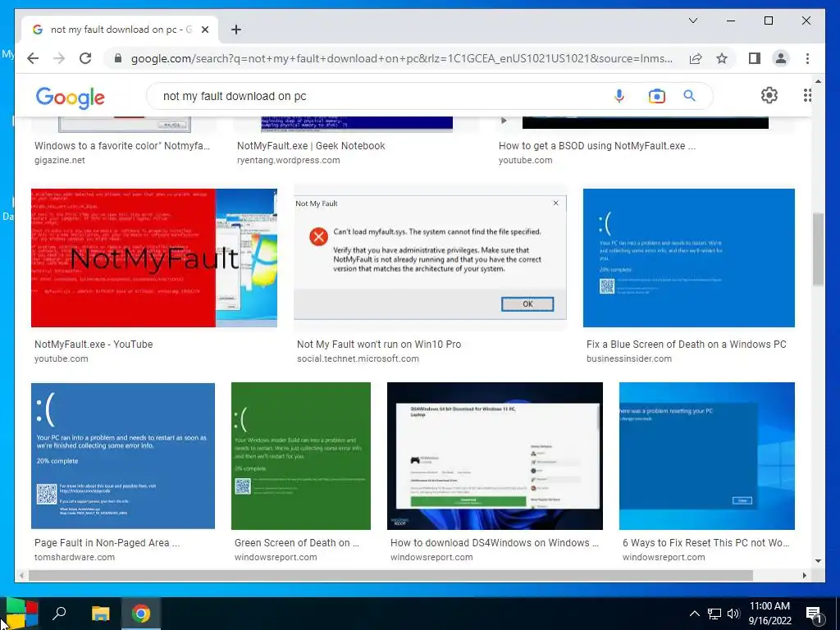Reload the current page
The height and width of the screenshot is (630, 840).
(85, 58)
